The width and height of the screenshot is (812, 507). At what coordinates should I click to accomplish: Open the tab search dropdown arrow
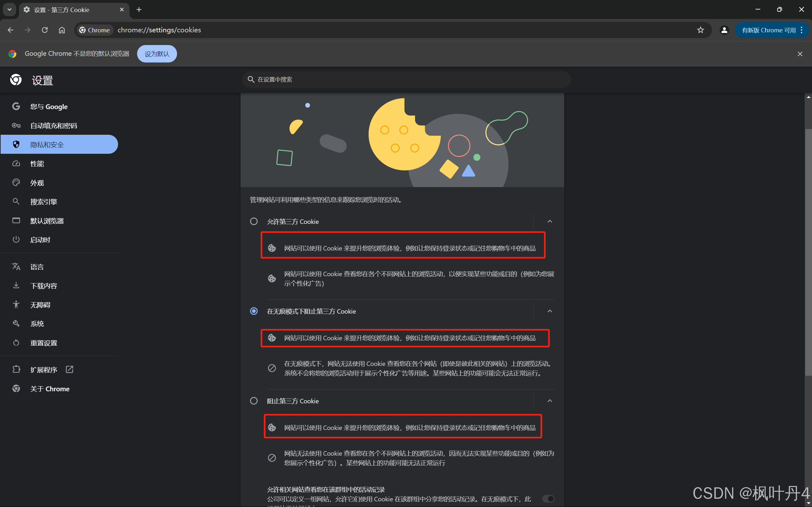10,10
